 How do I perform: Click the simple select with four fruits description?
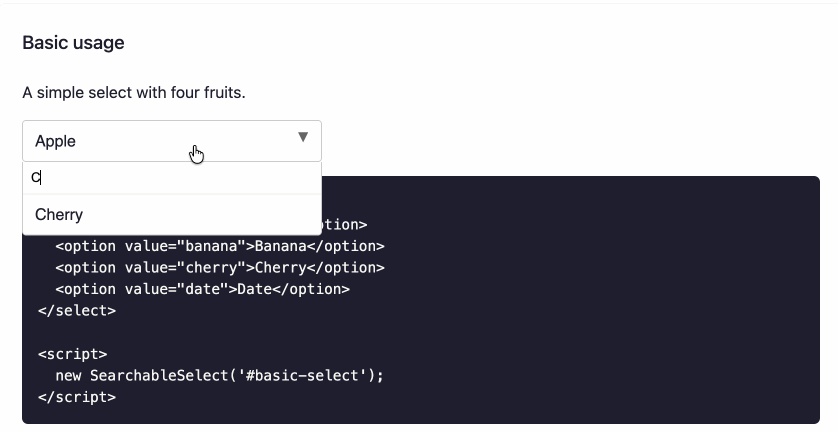click(134, 93)
